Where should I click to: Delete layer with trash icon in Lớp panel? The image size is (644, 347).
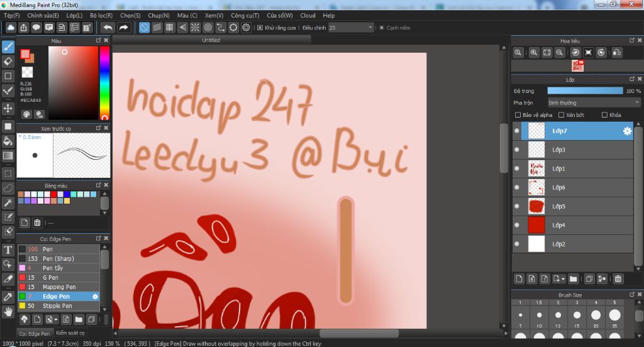618,279
